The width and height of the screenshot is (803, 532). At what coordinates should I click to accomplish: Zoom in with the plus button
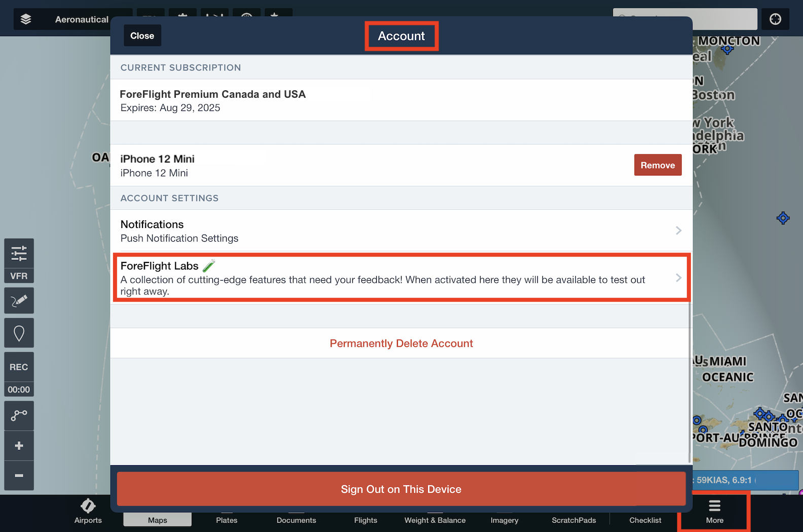tap(19, 446)
